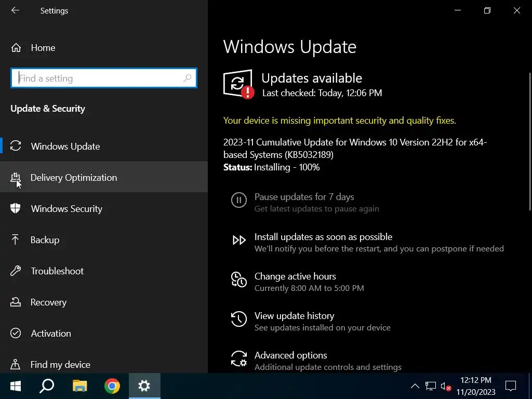Select Windows Update in sidebar
532x399 pixels.
pos(104,146)
